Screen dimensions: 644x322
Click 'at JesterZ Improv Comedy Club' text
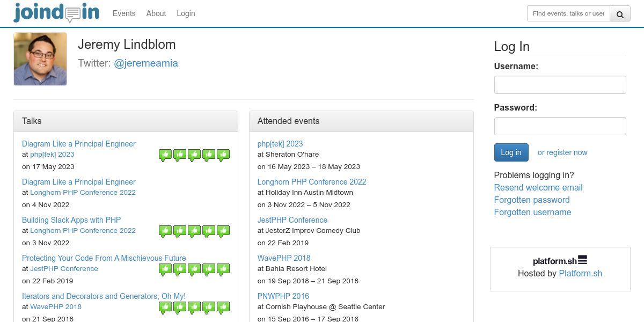309,230
